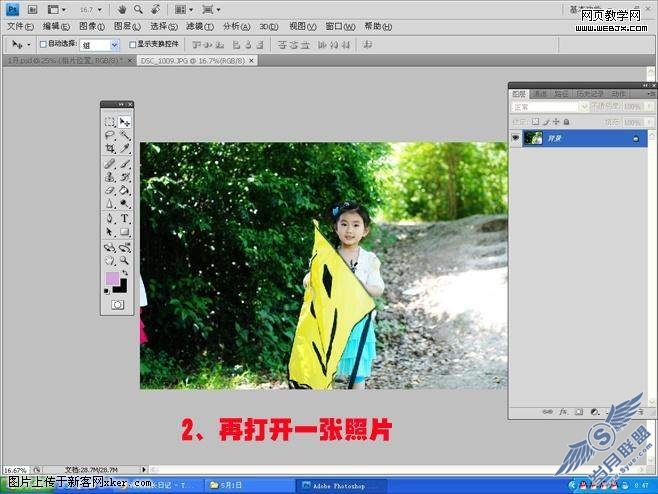Open the foreground color picker
Image resolution: width=658 pixels, height=494 pixels.
click(x=112, y=279)
